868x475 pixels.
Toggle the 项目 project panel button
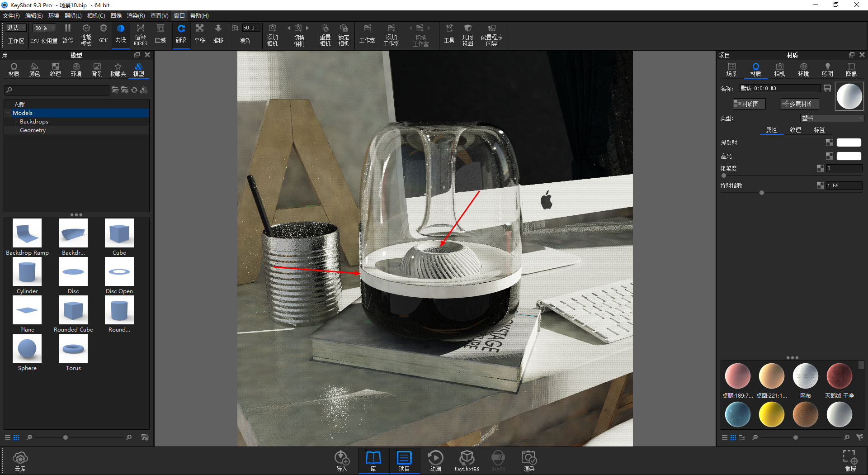(x=404, y=461)
